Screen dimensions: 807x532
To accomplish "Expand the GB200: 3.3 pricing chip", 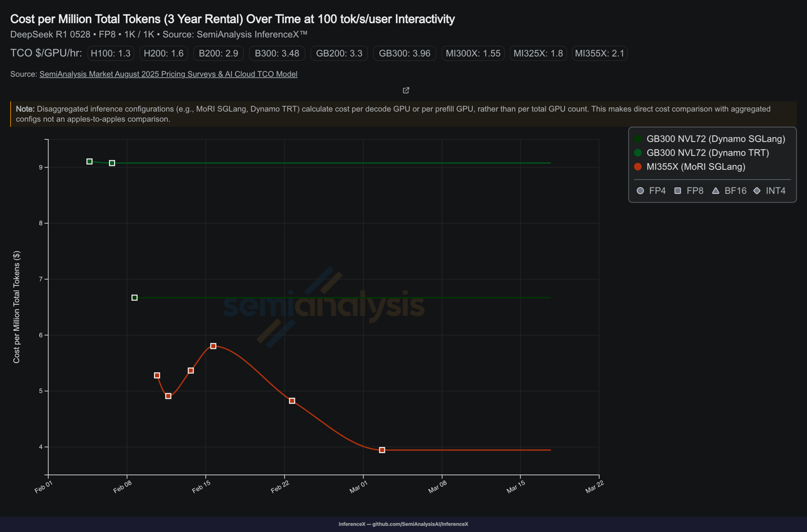I will (x=339, y=53).
